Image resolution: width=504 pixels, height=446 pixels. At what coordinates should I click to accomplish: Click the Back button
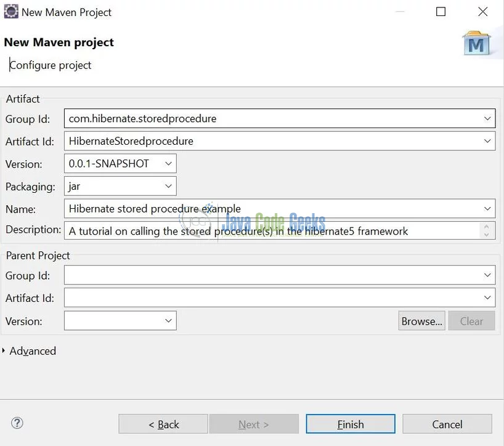[163, 424]
